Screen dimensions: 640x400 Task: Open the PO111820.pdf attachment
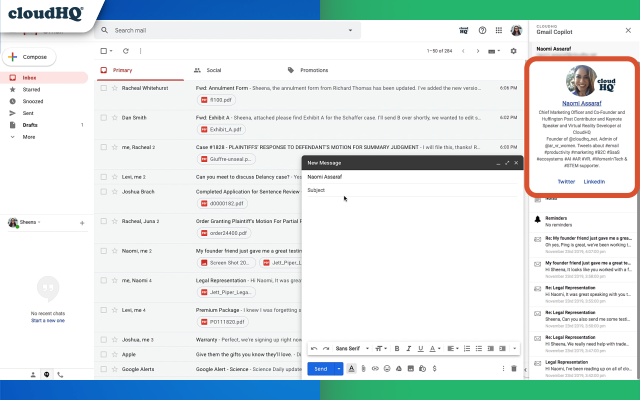[222, 322]
